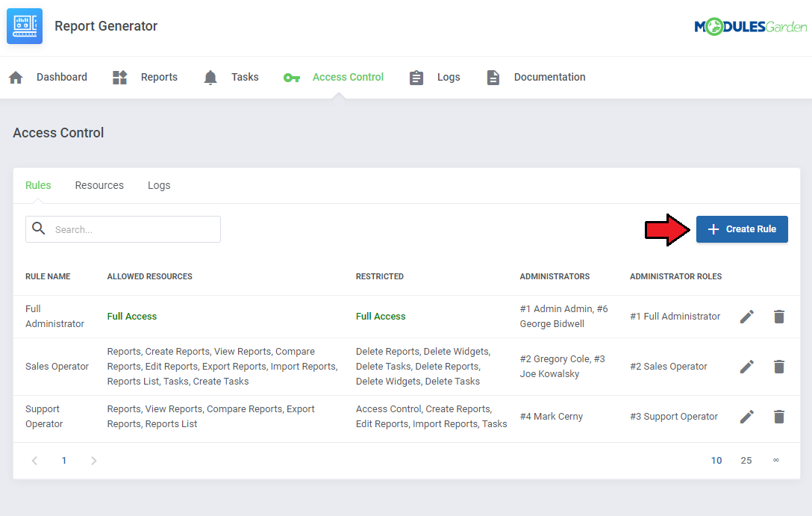Edit the Support Operator rule pencil icon
The height and width of the screenshot is (516, 812).
pos(747,417)
